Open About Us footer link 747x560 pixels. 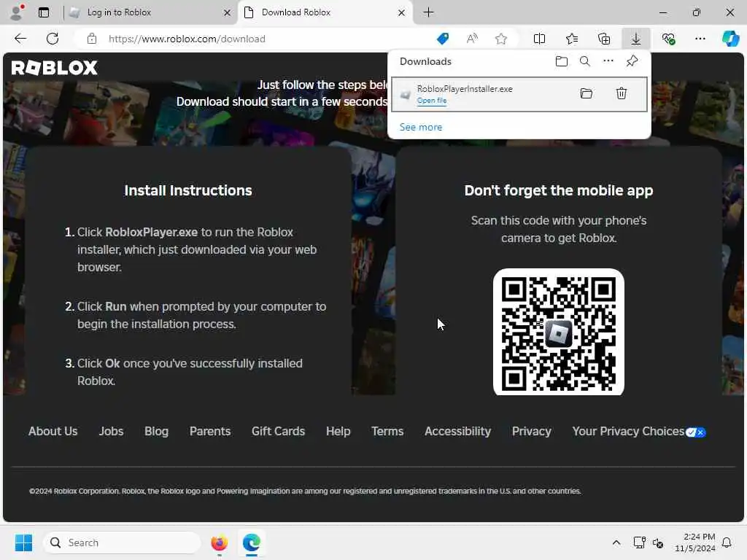[53, 431]
